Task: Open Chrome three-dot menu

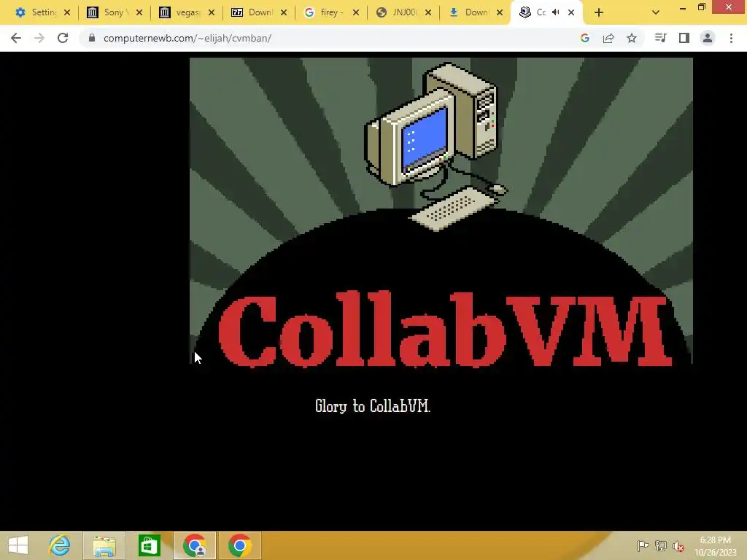Action: (x=731, y=38)
